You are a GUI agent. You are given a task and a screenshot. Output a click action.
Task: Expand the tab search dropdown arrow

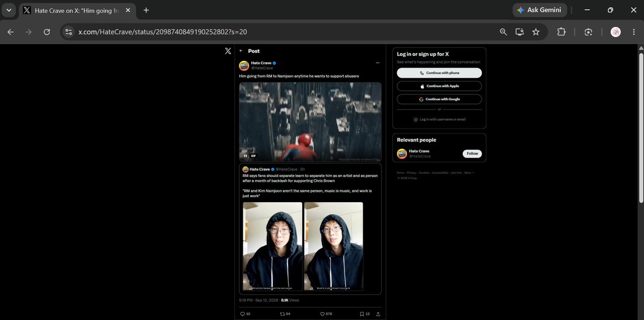(x=9, y=10)
